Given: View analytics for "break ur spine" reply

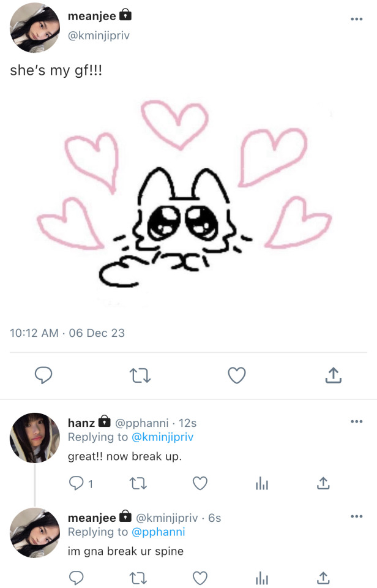Looking at the screenshot, I should (262, 578).
